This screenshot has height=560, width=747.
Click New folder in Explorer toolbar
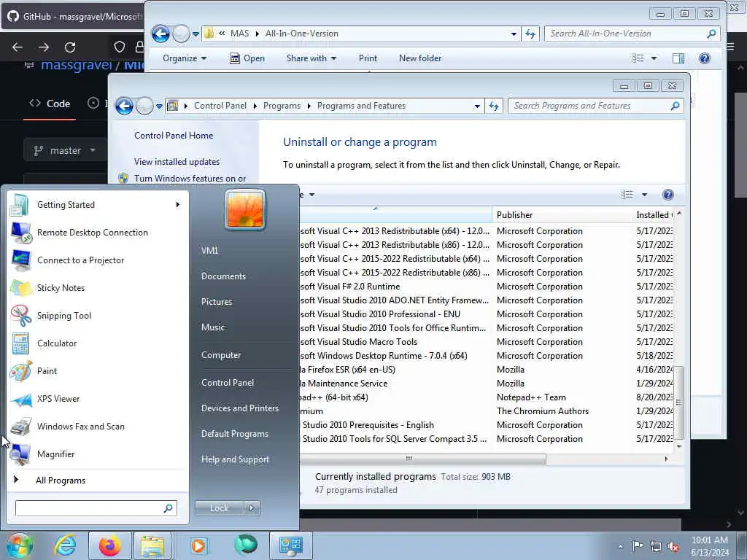[420, 58]
